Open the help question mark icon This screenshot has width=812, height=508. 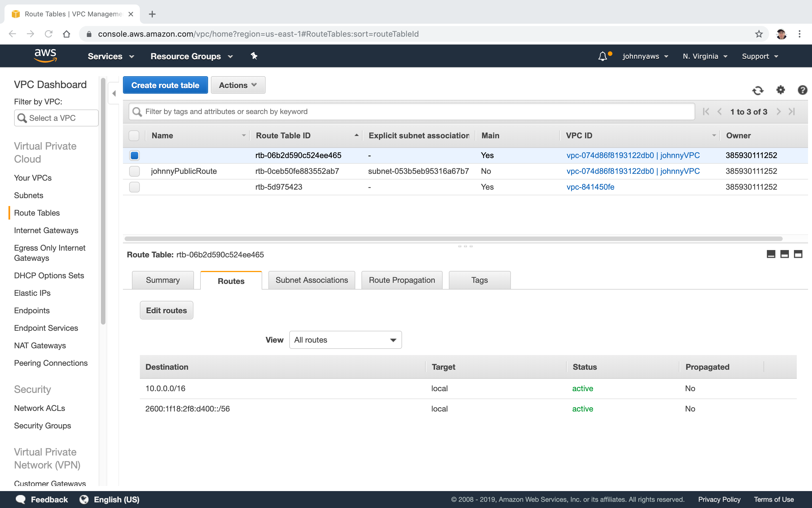coord(802,90)
